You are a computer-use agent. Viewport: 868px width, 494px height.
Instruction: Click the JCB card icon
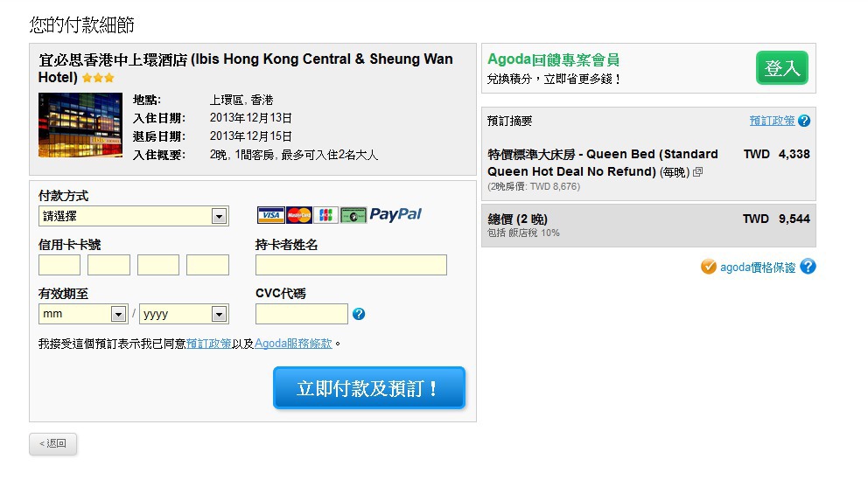click(326, 215)
